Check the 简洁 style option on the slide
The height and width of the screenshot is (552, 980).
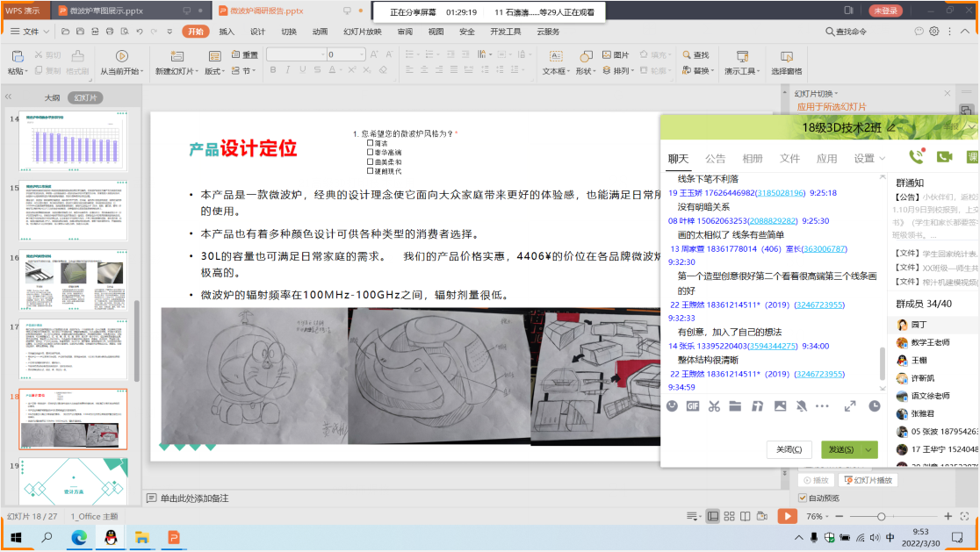[x=370, y=143]
